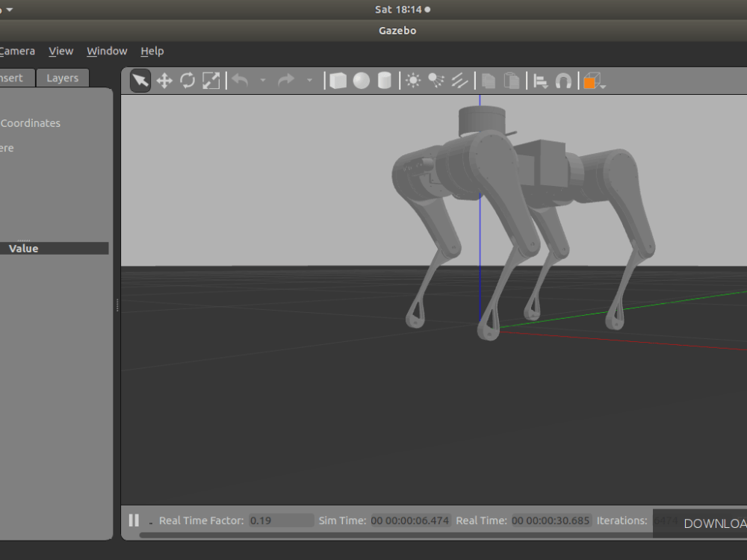The width and height of the screenshot is (747, 560).
Task: Click the Real Time Factor field
Action: tap(281, 520)
